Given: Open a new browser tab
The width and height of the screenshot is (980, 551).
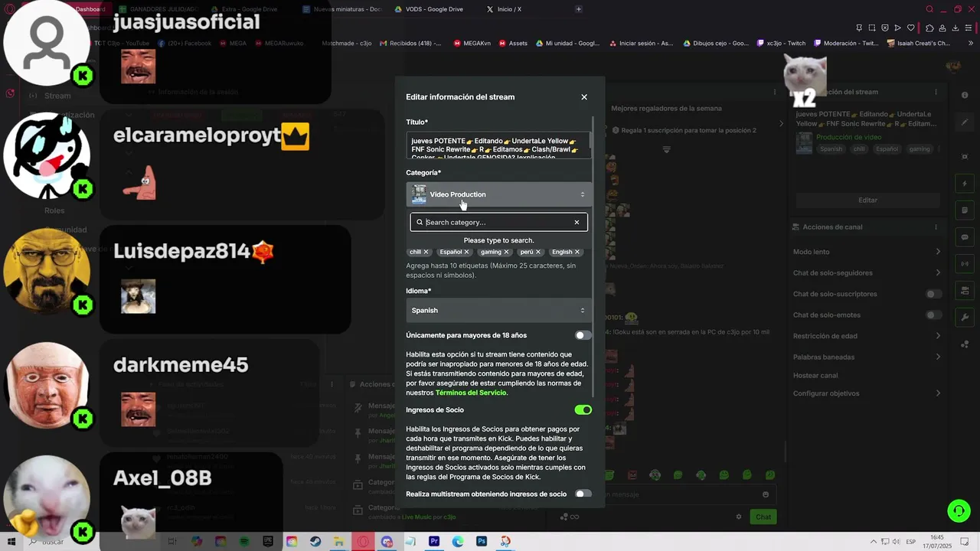Looking at the screenshot, I should coord(579,9).
